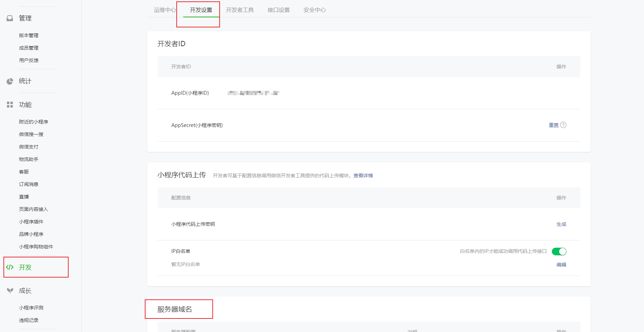Image resolution: width=644 pixels, height=332 pixels.
Task: Open 订阅消息 menu item
Action: click(29, 184)
